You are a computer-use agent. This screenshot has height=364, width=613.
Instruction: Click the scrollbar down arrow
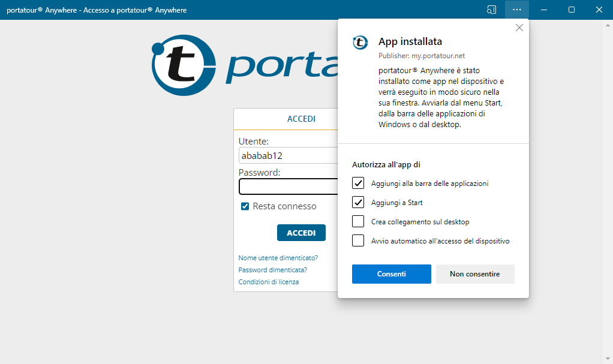(608, 359)
